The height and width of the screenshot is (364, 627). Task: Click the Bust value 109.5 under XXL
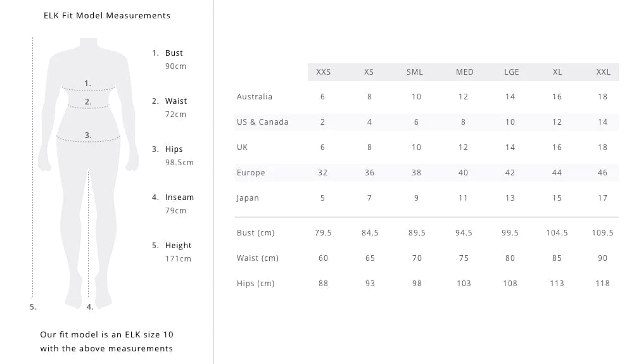click(602, 233)
